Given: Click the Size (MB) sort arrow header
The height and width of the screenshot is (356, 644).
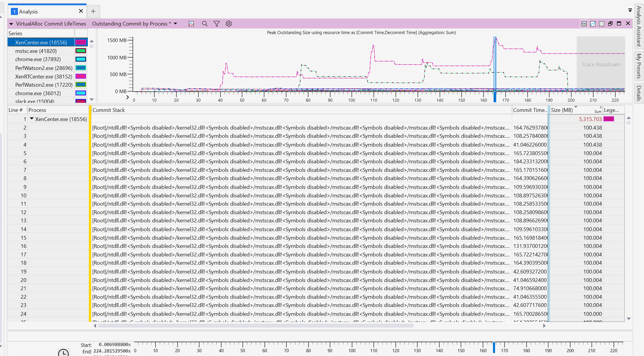Looking at the screenshot, I should click(x=576, y=107).
